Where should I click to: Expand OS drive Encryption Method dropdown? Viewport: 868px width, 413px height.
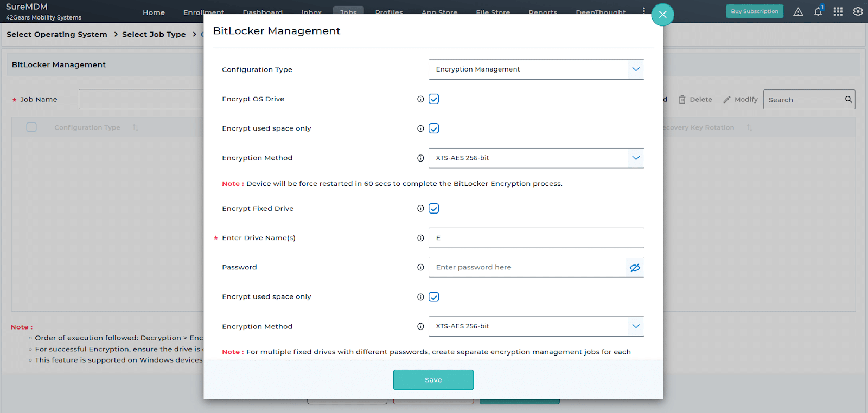536,158
